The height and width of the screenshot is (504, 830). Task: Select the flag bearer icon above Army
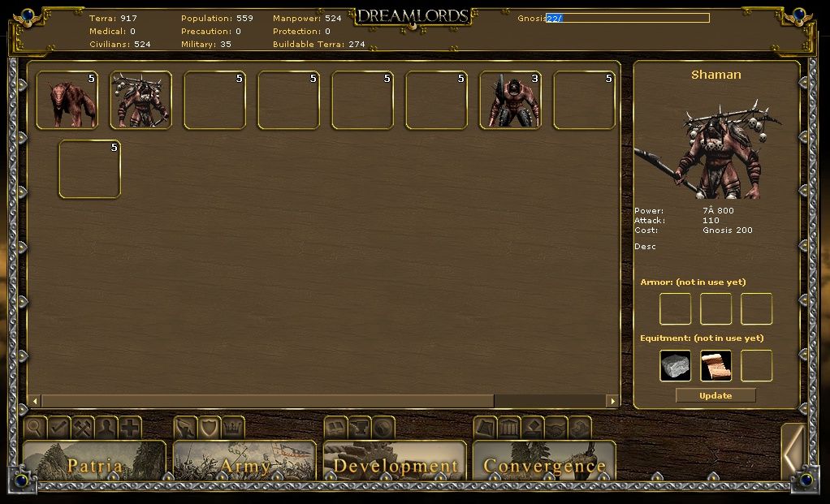(186, 427)
